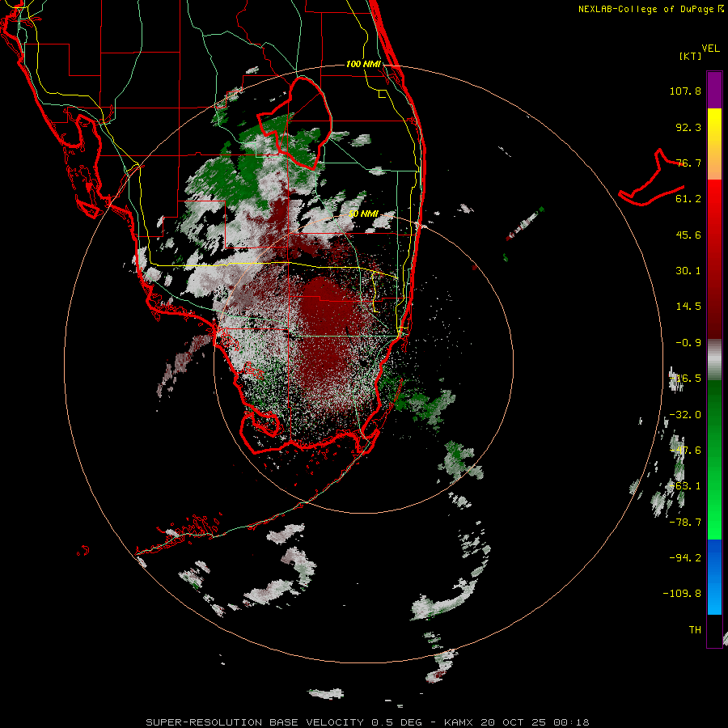Click the -47.6 legend value

pyautogui.click(x=685, y=451)
